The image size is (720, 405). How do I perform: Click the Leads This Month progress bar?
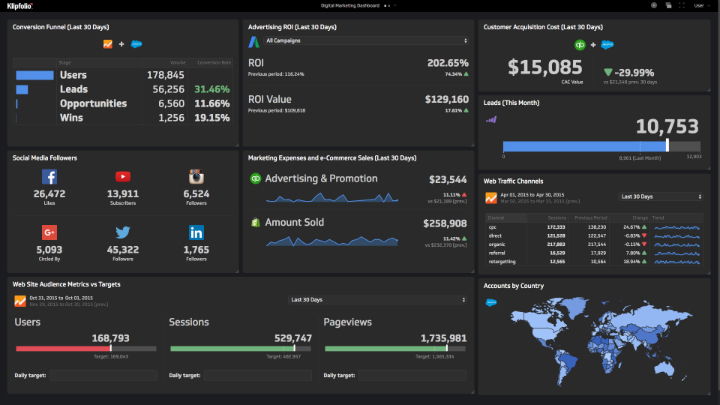click(602, 146)
